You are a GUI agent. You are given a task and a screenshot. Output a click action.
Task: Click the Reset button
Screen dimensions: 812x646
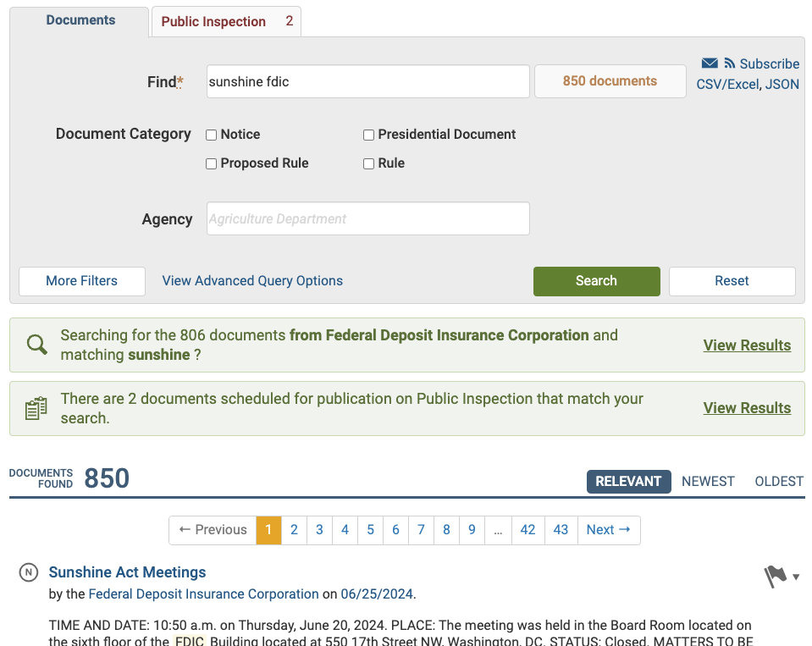(732, 281)
